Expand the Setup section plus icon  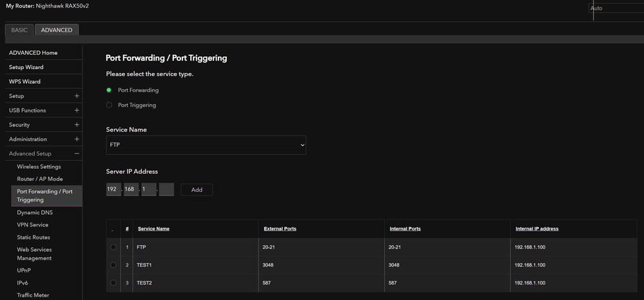pos(77,96)
